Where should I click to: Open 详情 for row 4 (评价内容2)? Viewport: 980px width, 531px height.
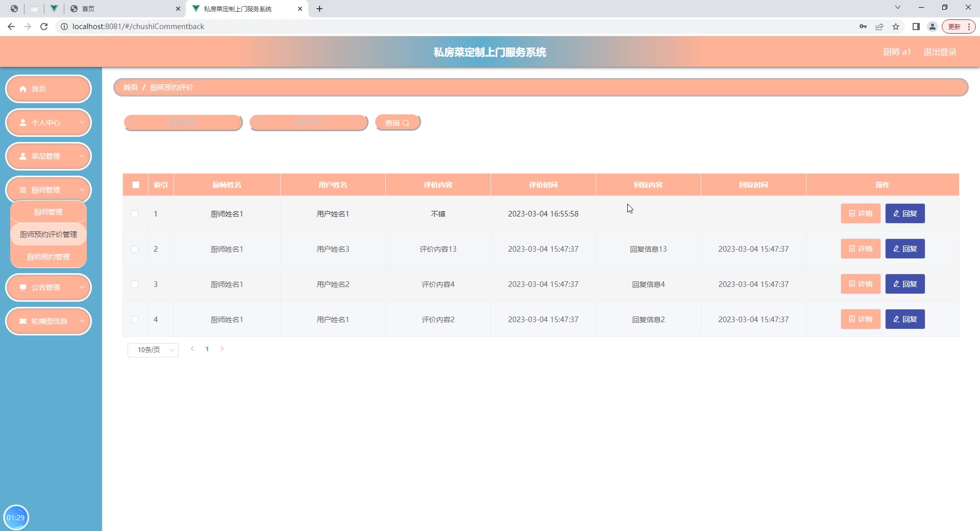point(861,319)
